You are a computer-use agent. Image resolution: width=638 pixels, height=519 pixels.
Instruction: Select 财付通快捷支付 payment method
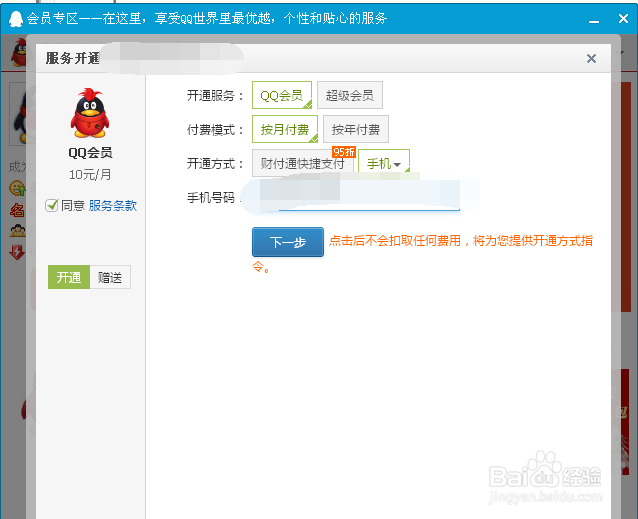tap(303, 163)
